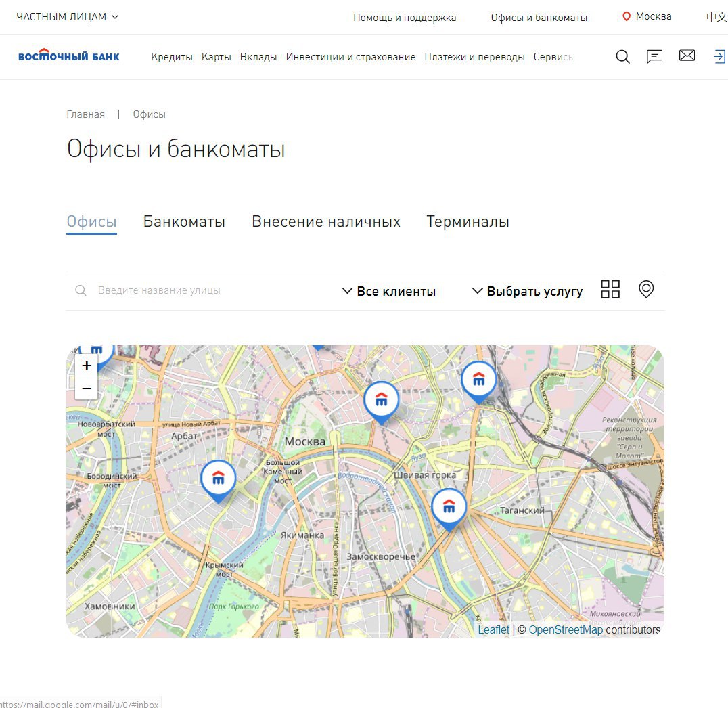Expand the ЧАСТНЫМ ЛИЦАМ dropdown
The width and height of the screenshot is (728, 708).
(68, 17)
